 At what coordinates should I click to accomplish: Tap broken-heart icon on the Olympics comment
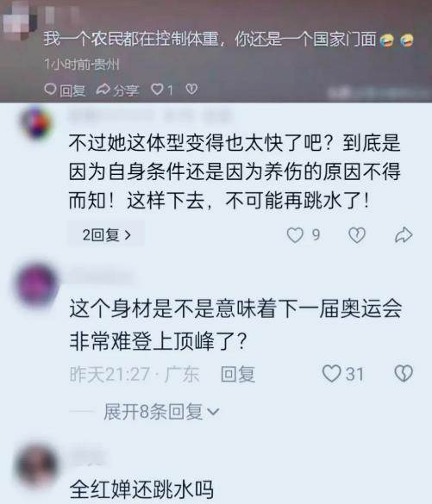(x=404, y=374)
